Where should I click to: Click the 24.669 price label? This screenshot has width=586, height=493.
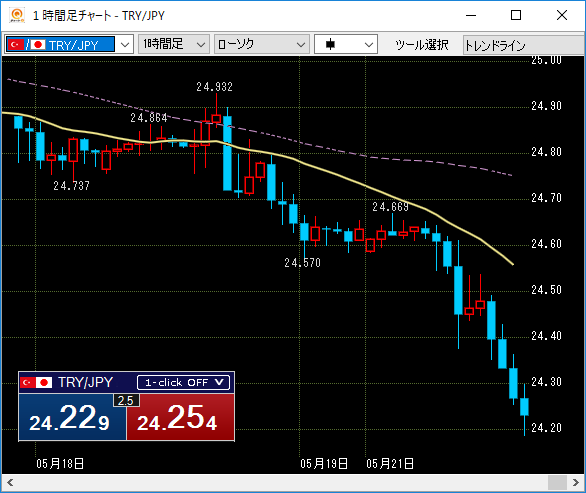tap(391, 207)
